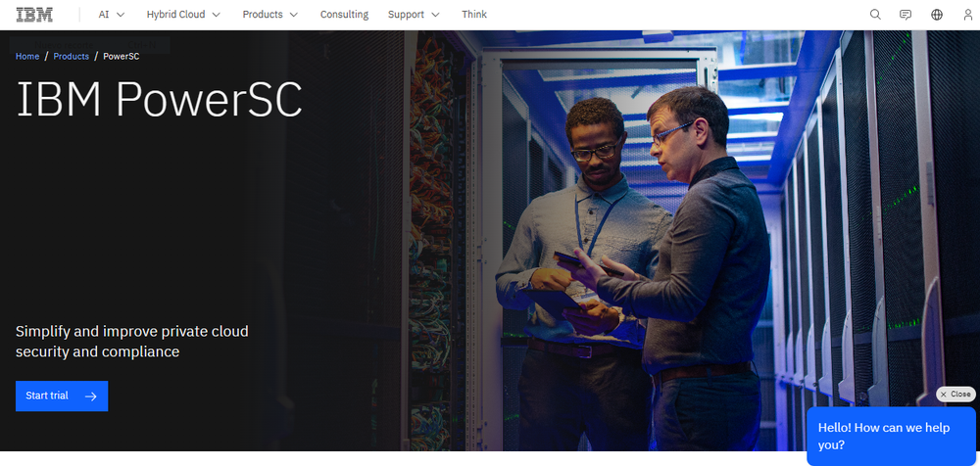Open the user profile icon
The image size is (980, 466).
click(x=967, y=15)
